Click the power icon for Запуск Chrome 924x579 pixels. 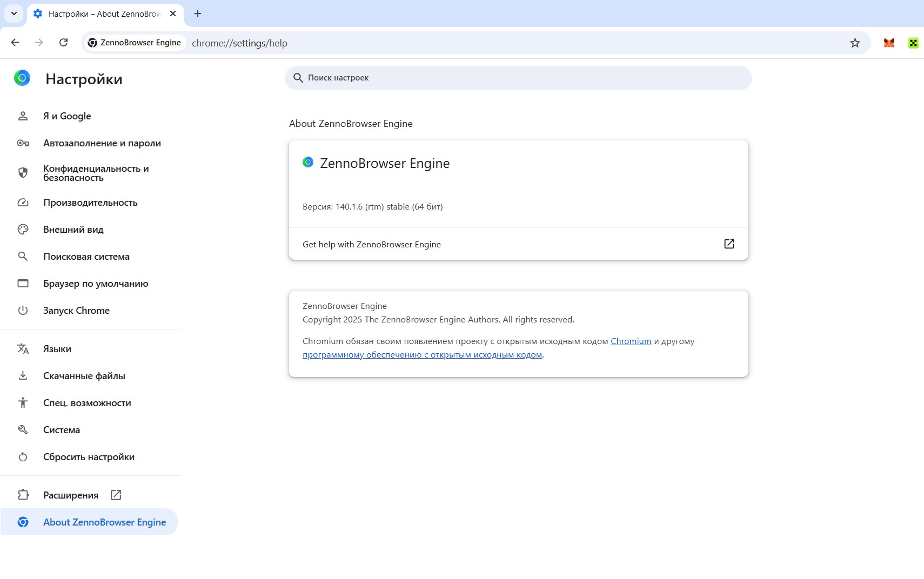[x=23, y=311]
